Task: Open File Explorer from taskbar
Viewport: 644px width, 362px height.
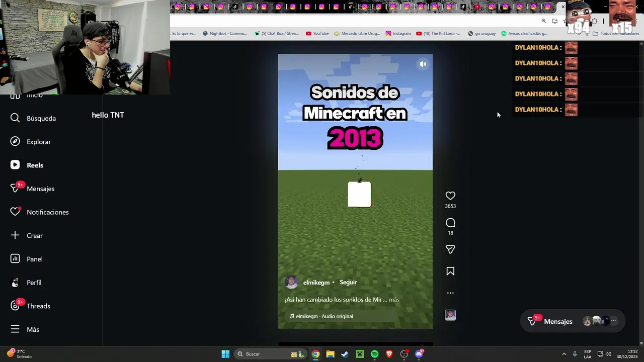Action: (x=330, y=354)
